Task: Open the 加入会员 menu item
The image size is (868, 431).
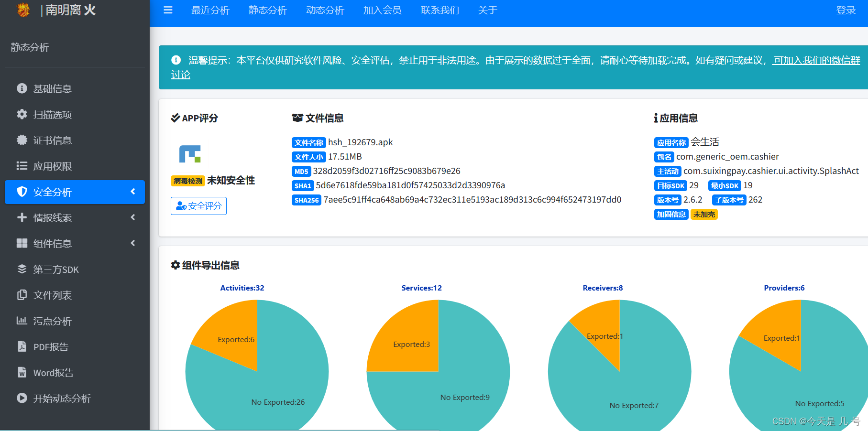Action: [383, 11]
